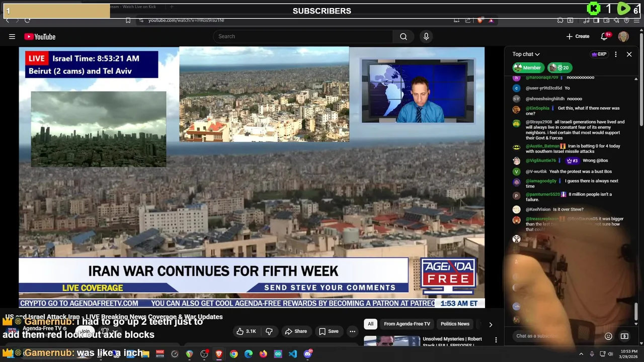Open Agenda-Free TV channel name link
The height and width of the screenshot is (362, 644).
(42, 328)
